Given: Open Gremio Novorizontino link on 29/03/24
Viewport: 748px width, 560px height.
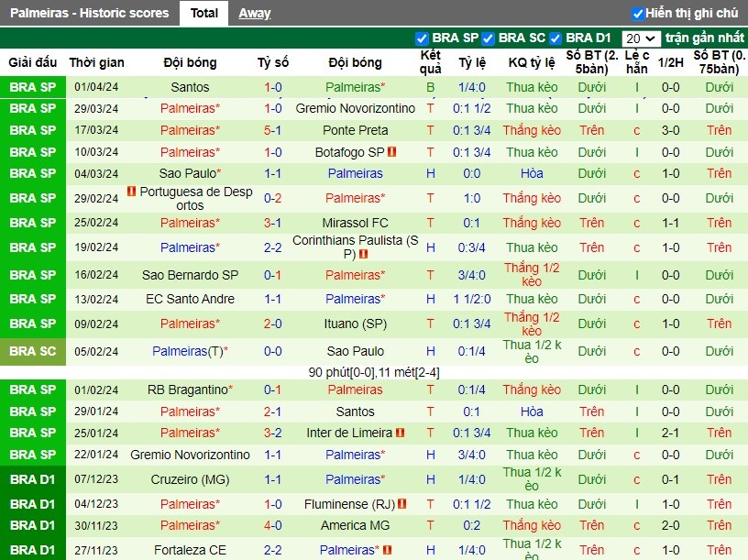Looking at the screenshot, I should click(355, 108).
